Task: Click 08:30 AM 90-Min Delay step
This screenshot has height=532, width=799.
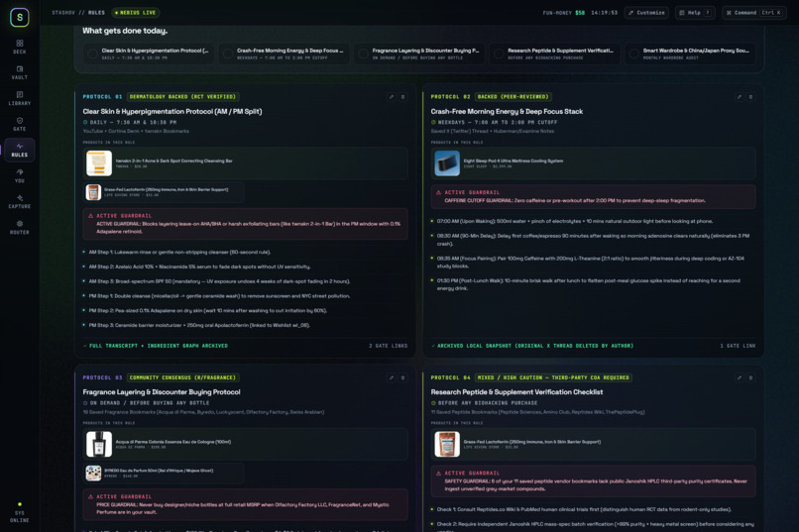Action: pyautogui.click(x=593, y=240)
